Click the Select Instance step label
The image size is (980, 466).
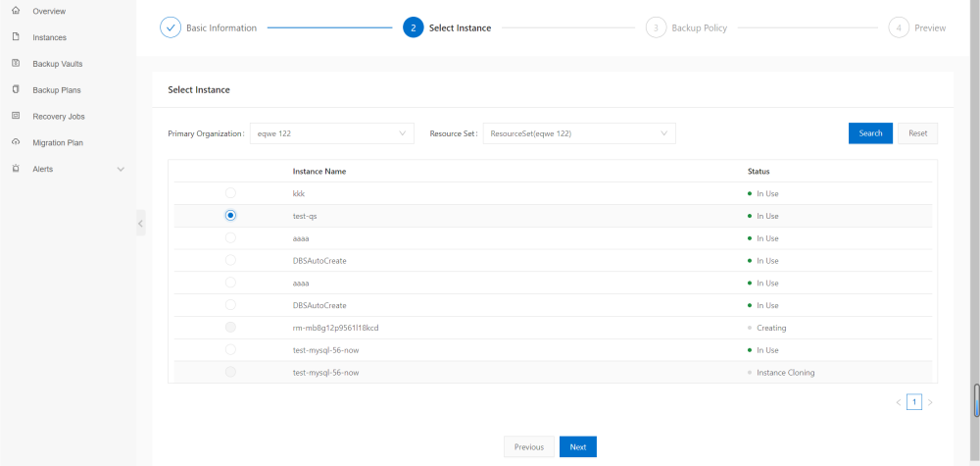(460, 28)
